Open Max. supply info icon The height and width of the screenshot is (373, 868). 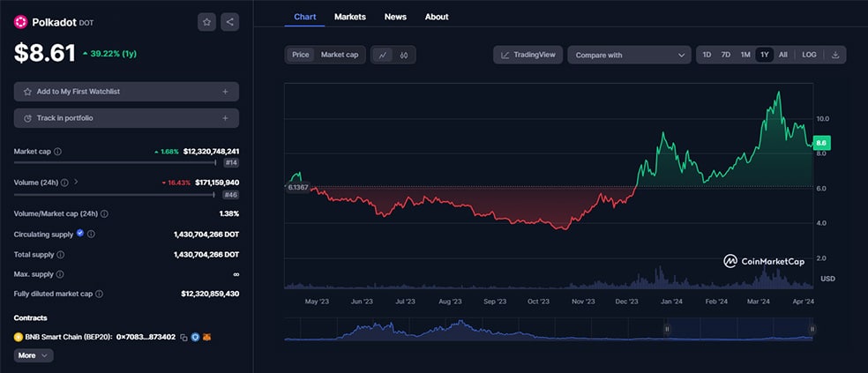click(x=60, y=274)
